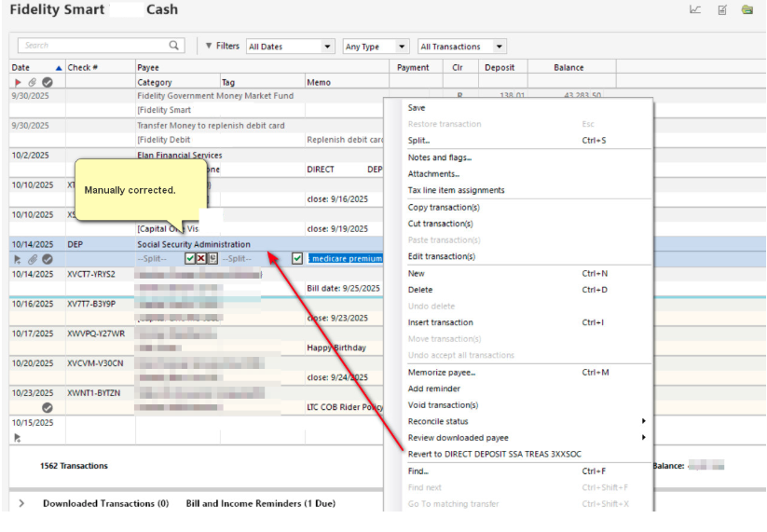Click the checkmark status column header icon
767x532 pixels.
[48, 82]
